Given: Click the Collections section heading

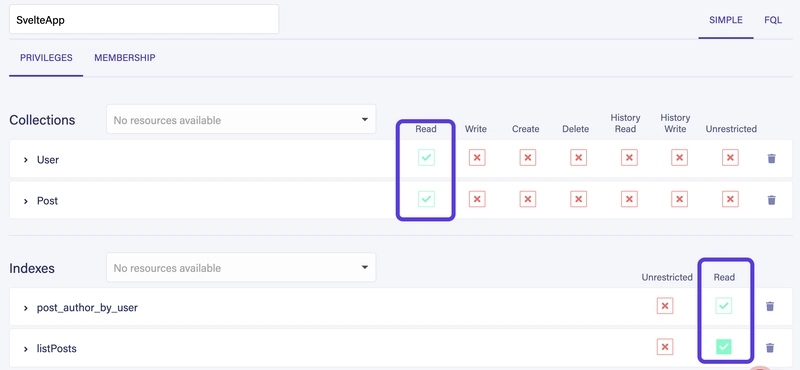Looking at the screenshot, I should [42, 120].
